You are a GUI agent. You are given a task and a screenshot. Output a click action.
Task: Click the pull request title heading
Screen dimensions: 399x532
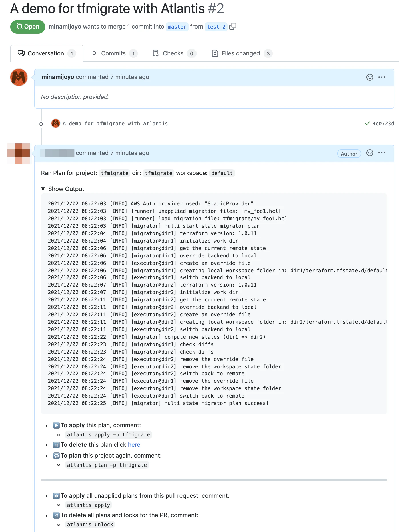(117, 9)
